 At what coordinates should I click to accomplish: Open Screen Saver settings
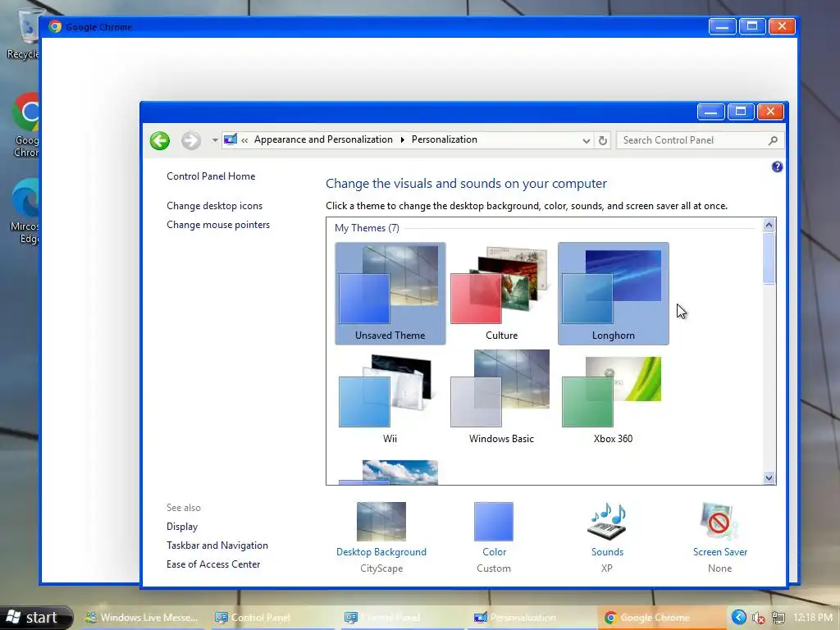[x=719, y=538]
